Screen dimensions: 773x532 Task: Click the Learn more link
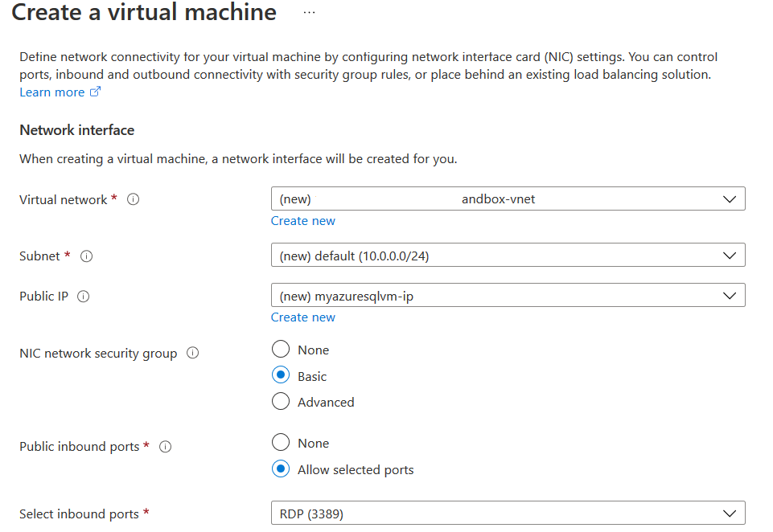[52, 92]
